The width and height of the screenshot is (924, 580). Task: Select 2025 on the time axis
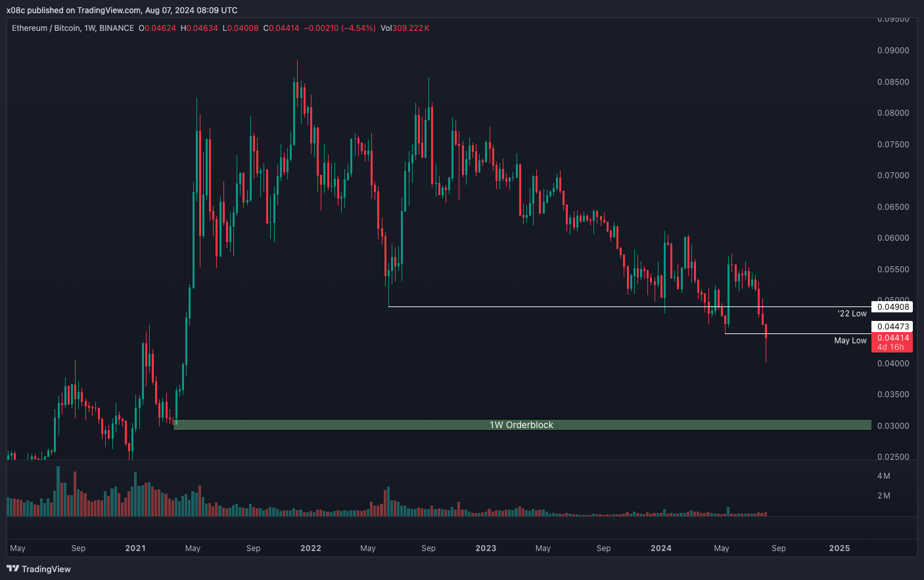pyautogui.click(x=839, y=548)
